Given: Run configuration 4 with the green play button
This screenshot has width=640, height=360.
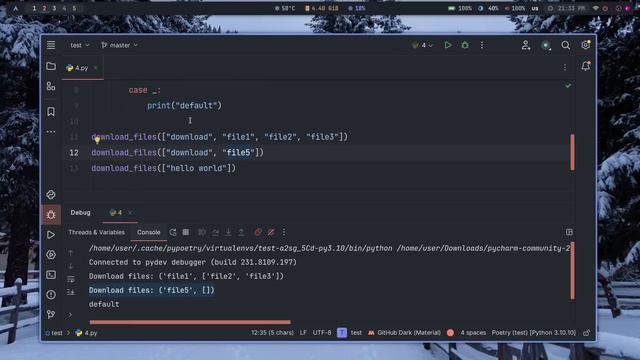Looking at the screenshot, I should pos(448,45).
